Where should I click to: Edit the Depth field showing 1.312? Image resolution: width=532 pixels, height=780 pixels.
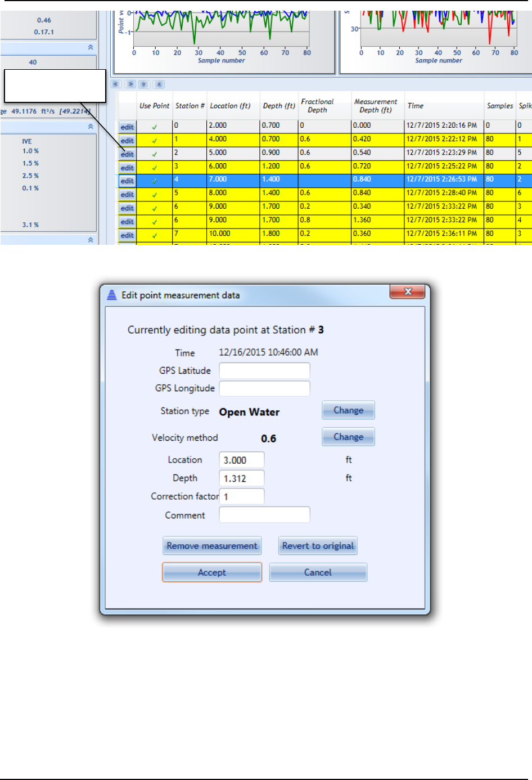coord(242,478)
